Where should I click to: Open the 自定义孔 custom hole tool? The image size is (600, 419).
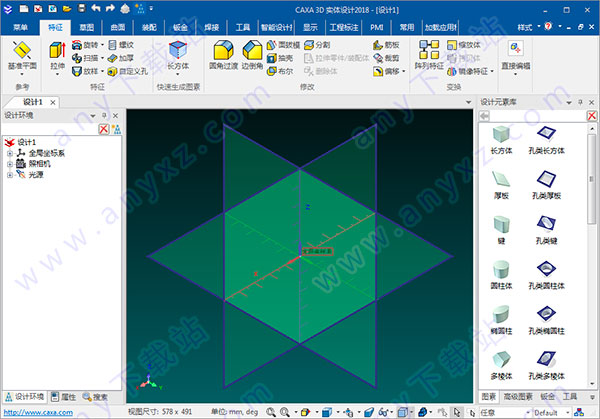pyautogui.click(x=127, y=71)
